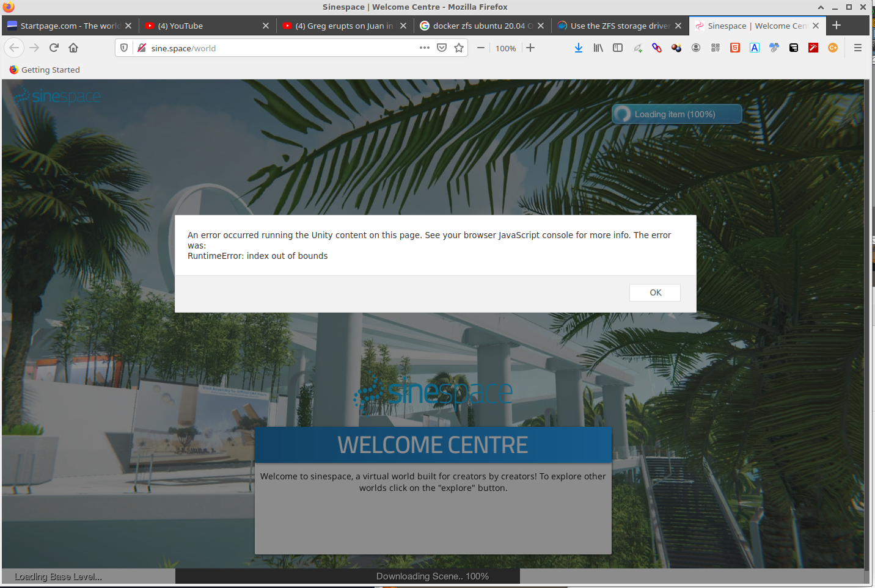Shade the window with the up arrow

pos(821,7)
